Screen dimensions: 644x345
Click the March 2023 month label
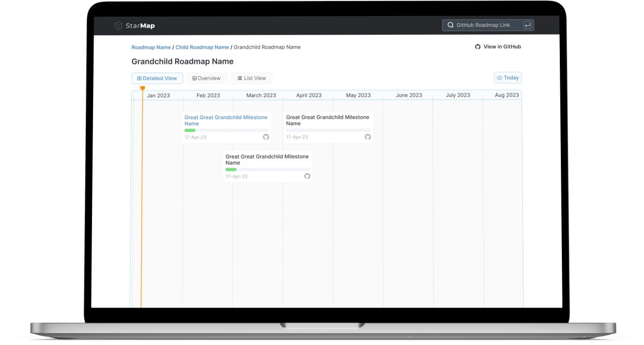tap(261, 96)
